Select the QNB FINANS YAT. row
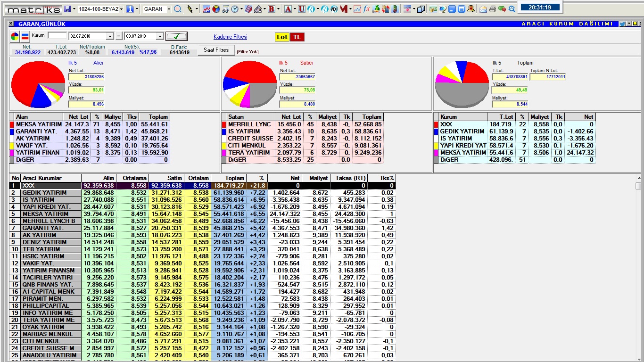This screenshot has height=362, width=644. click(203, 285)
